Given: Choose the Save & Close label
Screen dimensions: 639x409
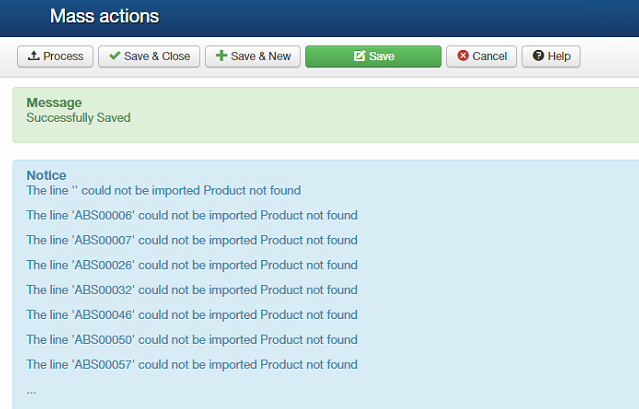Looking at the screenshot, I should [157, 56].
